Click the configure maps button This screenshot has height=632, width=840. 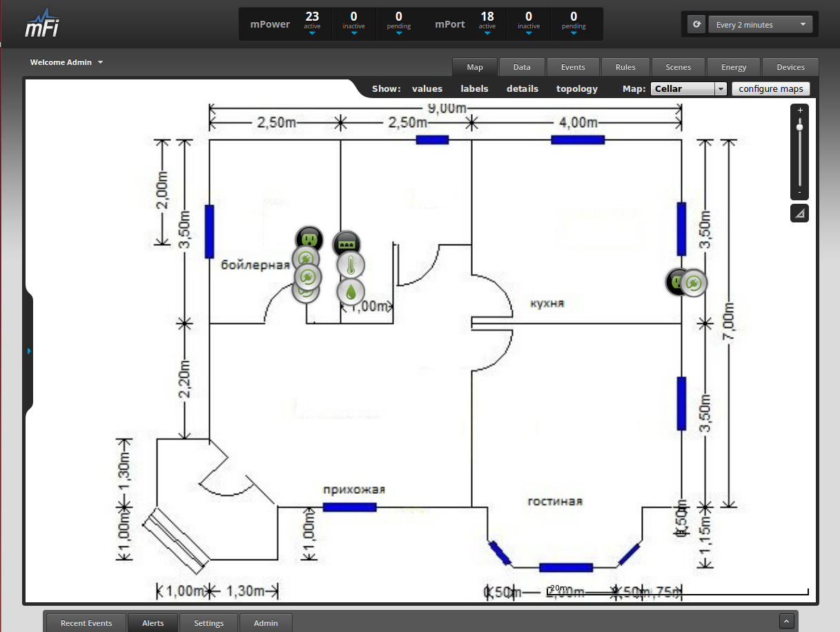[x=770, y=89]
